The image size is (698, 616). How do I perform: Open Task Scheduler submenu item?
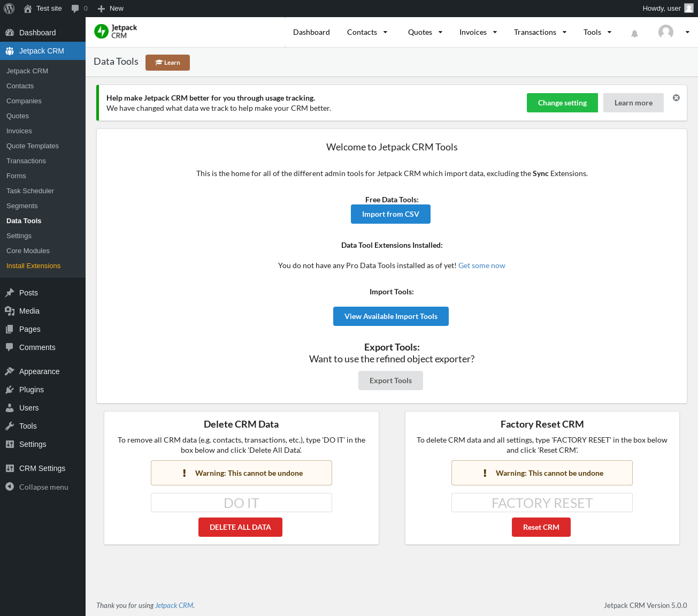click(43, 191)
